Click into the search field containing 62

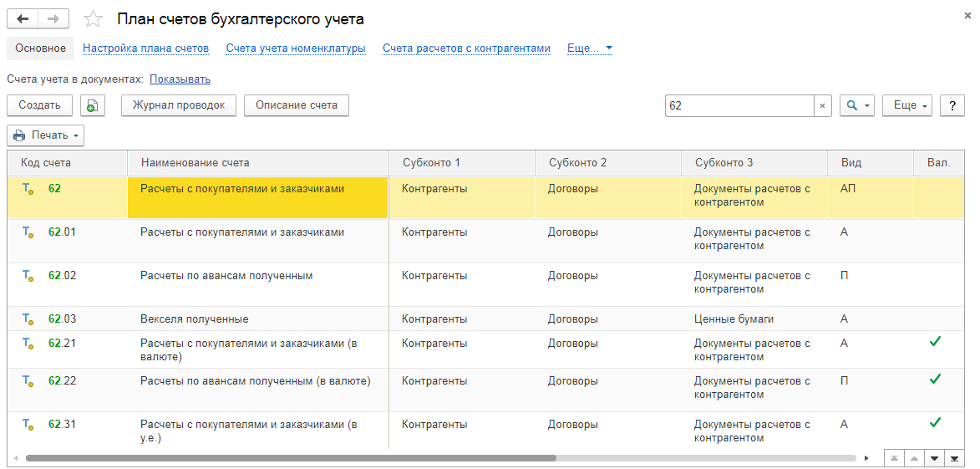[x=739, y=105]
